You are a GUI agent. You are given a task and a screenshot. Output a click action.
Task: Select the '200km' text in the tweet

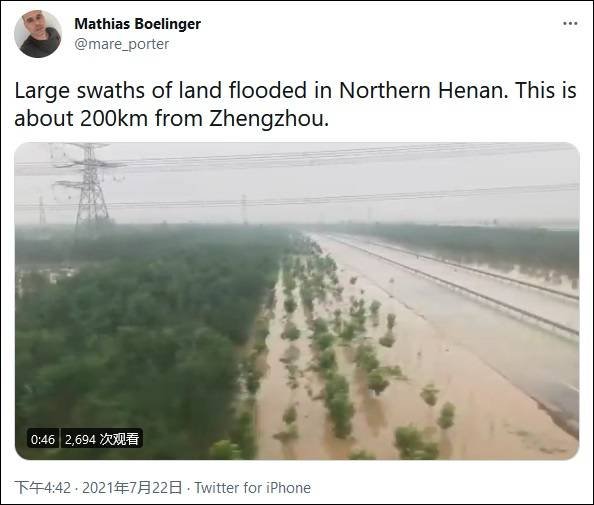tap(114, 119)
